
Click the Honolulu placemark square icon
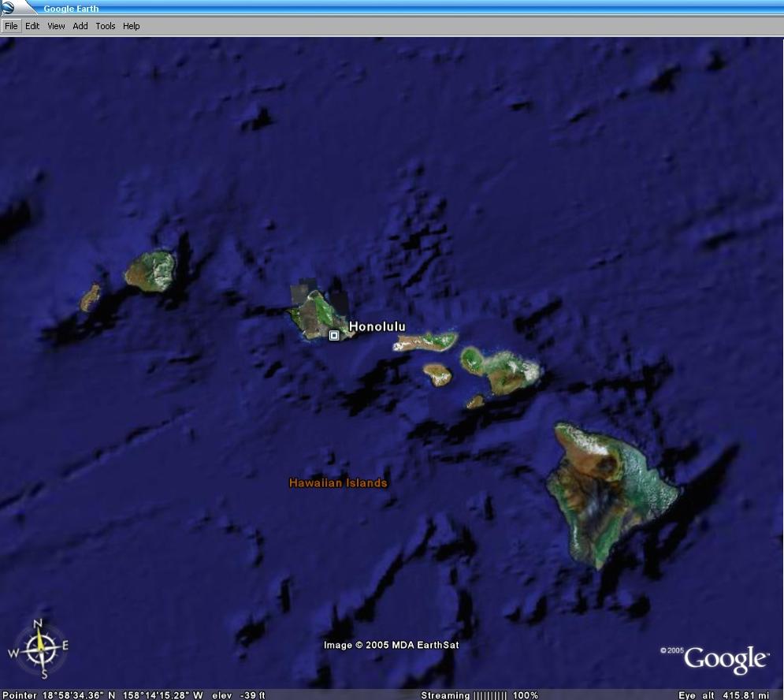pos(334,335)
